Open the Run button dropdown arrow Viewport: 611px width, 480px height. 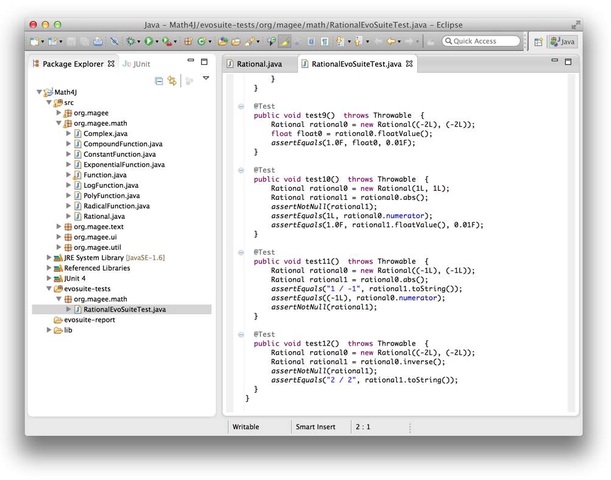click(x=157, y=42)
